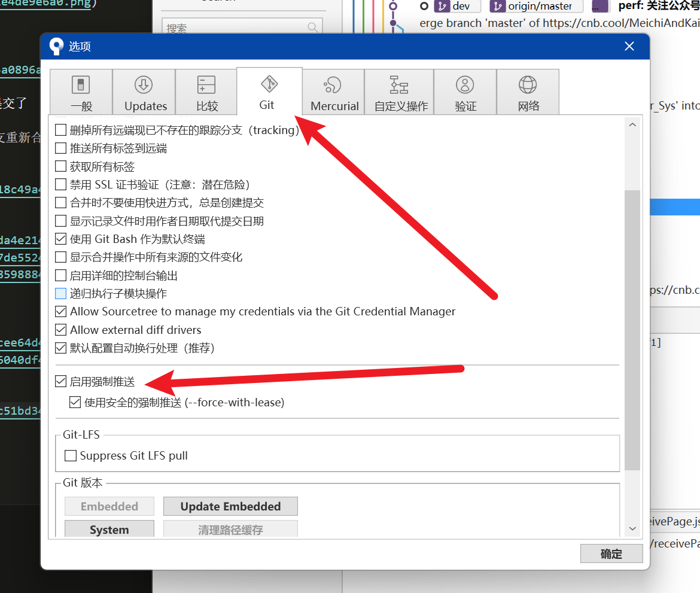700x593 pixels.
Task: Select the System git version button
Action: [x=109, y=529]
